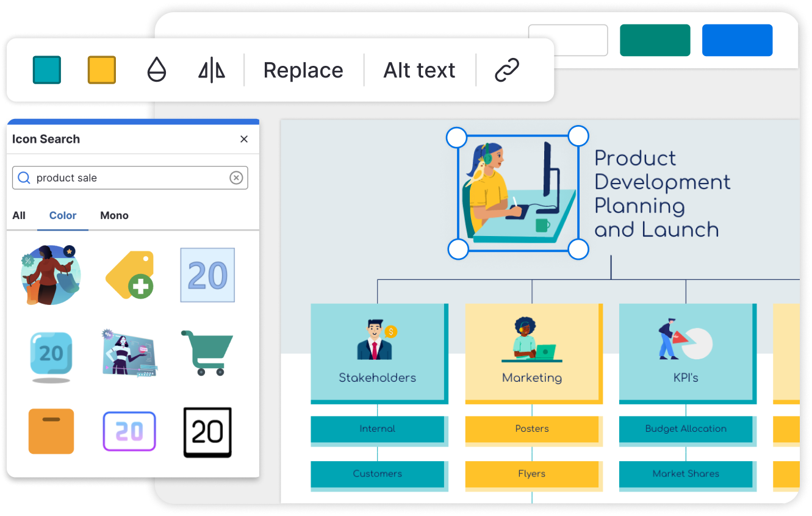The height and width of the screenshot is (516, 812).
Task: Clear the 'product sale' search query
Action: [236, 177]
